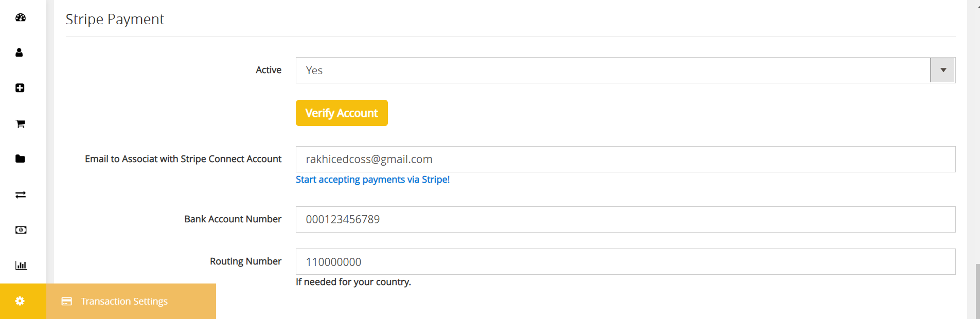Click the Verify Account button
The height and width of the screenshot is (319, 980).
click(x=342, y=113)
